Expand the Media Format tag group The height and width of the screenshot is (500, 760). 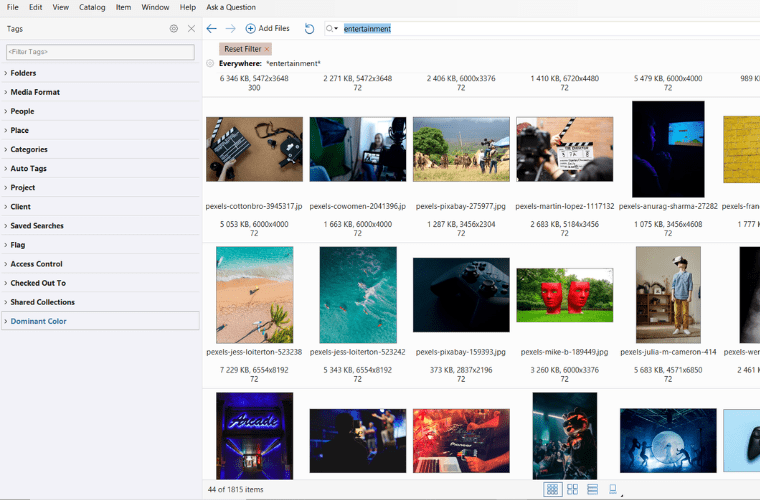[x=7, y=92]
